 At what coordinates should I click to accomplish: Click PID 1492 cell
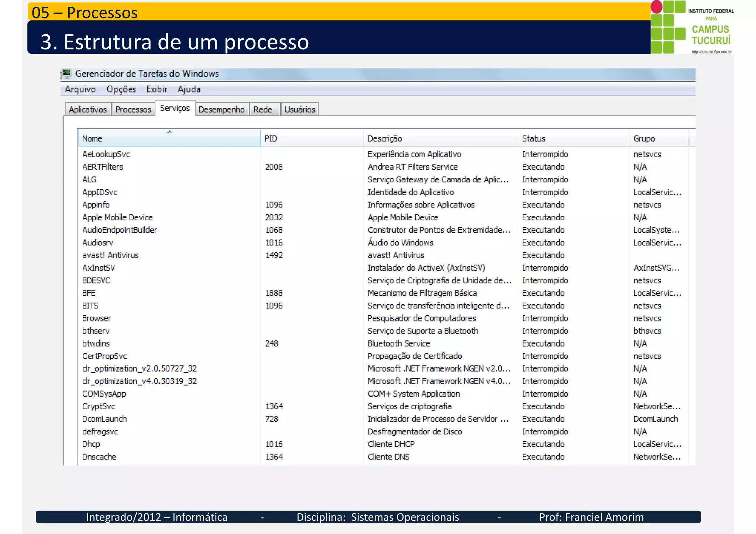tap(274, 255)
